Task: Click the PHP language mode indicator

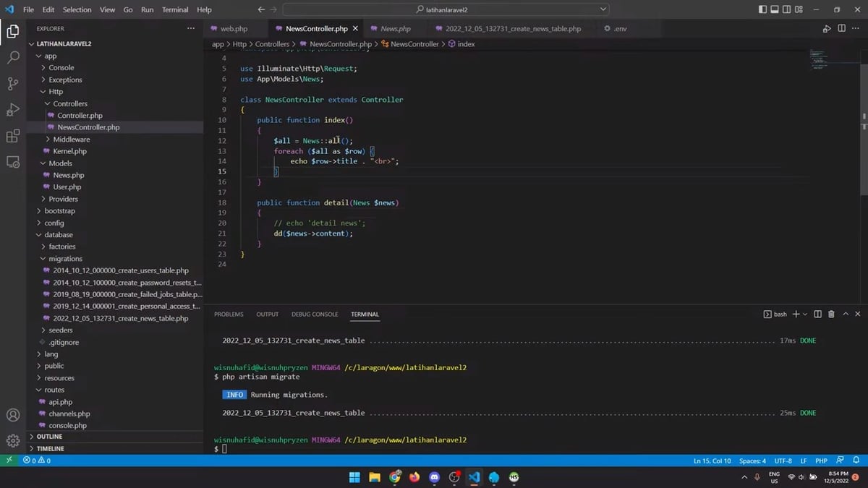Action: click(822, 461)
